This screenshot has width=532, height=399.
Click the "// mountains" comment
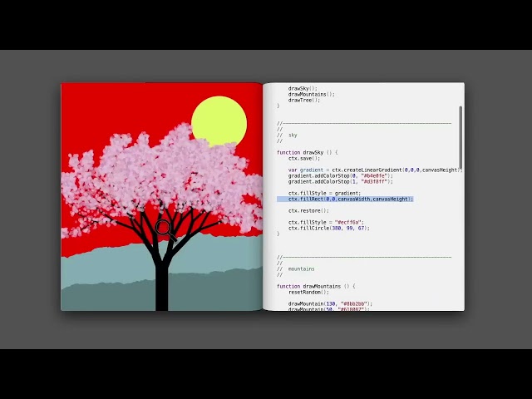(296, 268)
